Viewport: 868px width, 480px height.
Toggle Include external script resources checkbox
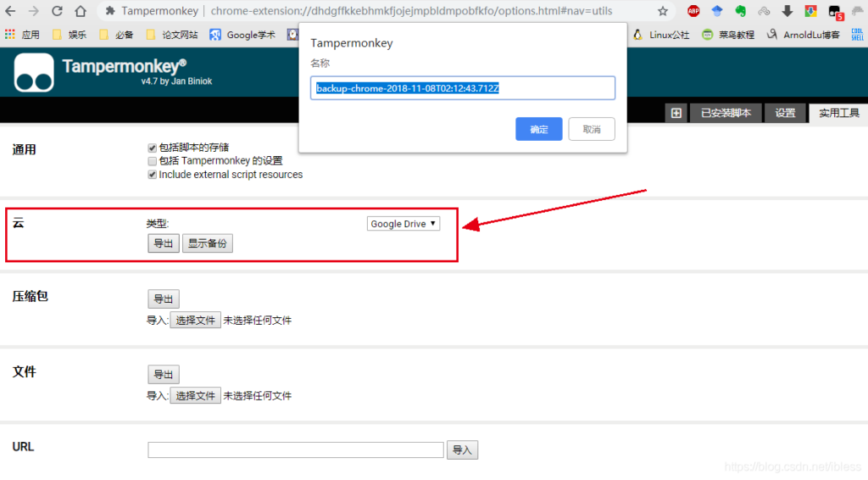point(153,175)
